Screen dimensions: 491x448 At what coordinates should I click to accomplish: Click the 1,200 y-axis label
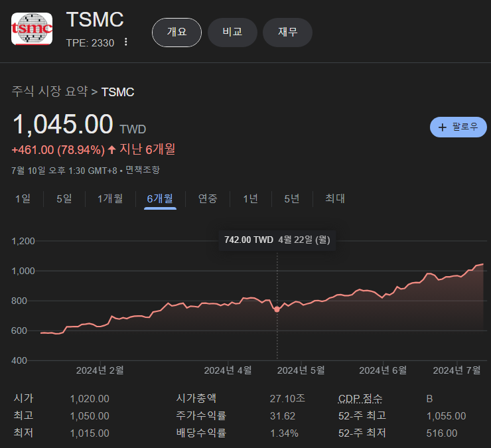point(23,241)
